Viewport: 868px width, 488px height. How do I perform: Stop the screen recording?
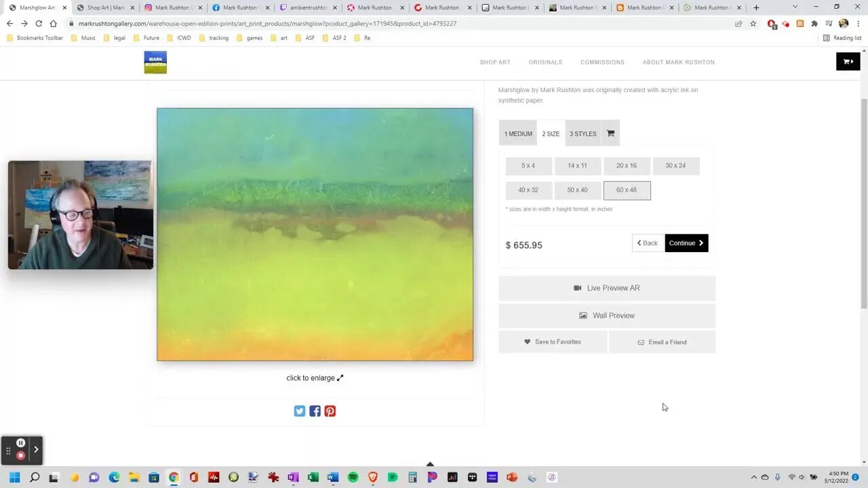pyautogui.click(x=21, y=455)
